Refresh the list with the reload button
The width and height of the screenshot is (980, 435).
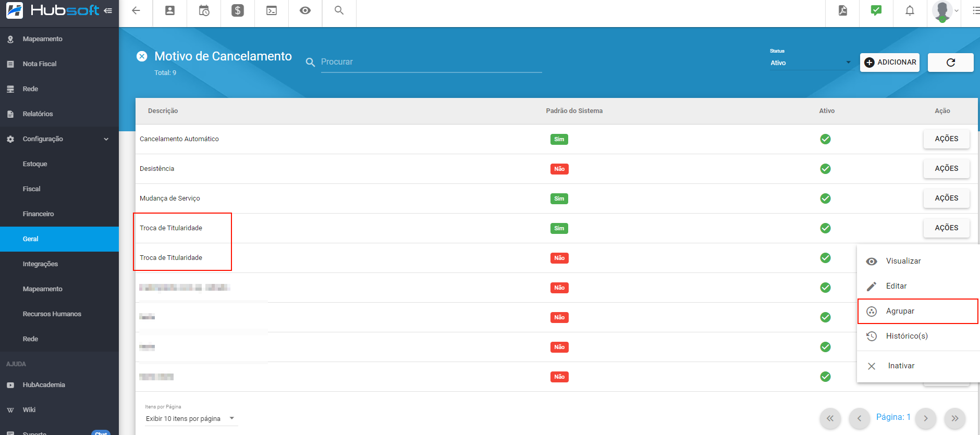coord(951,63)
